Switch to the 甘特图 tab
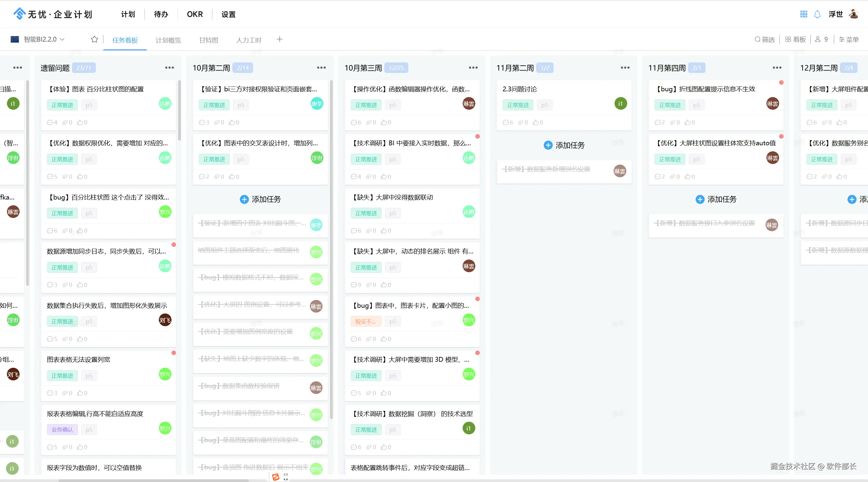This screenshot has width=868, height=482. (209, 40)
